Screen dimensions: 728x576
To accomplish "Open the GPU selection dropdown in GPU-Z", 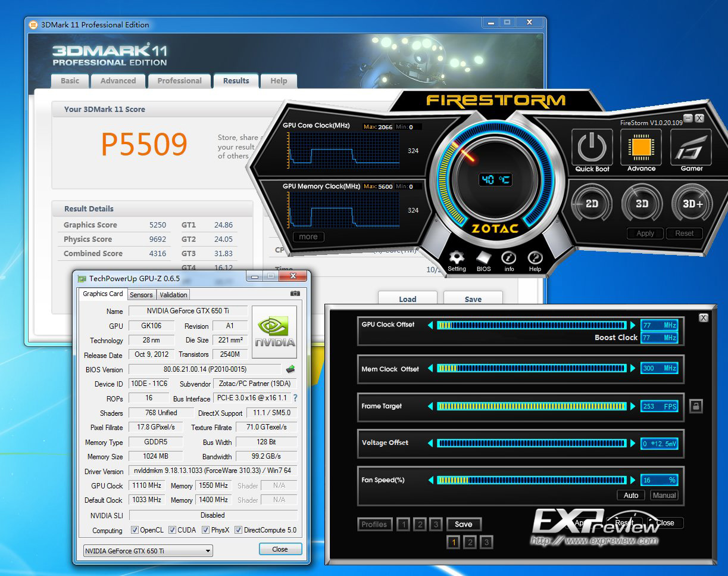I will pos(148,551).
